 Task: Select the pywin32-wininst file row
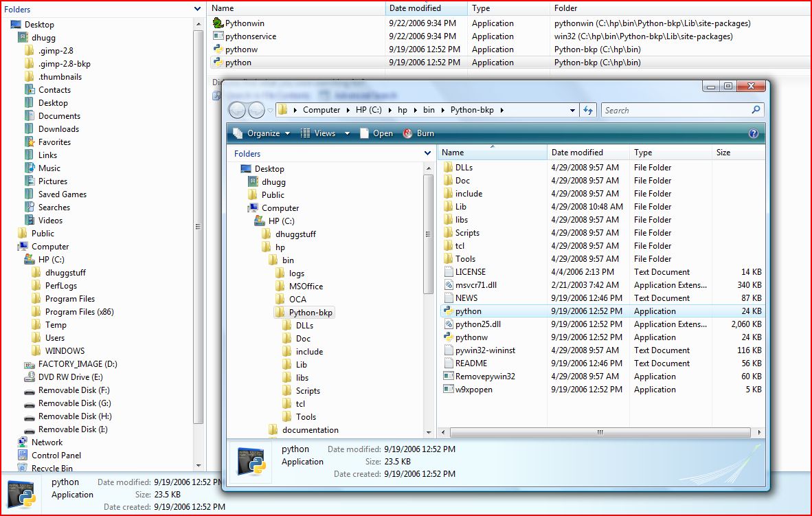click(x=602, y=350)
